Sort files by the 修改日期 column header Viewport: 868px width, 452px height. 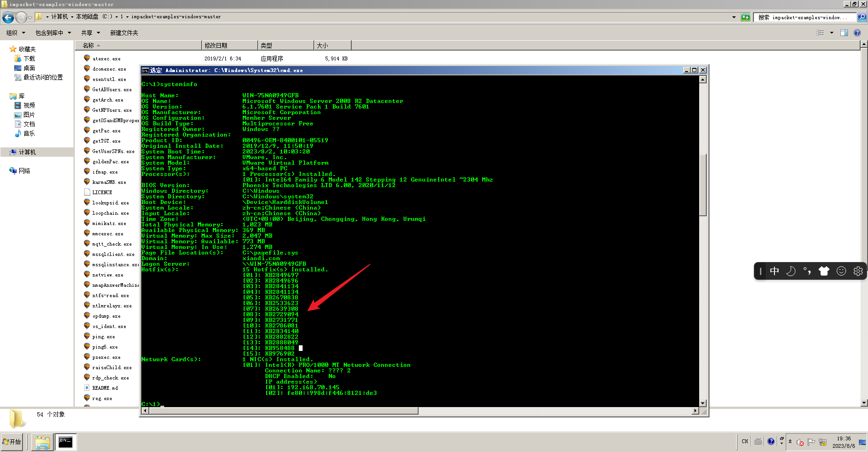[230, 45]
